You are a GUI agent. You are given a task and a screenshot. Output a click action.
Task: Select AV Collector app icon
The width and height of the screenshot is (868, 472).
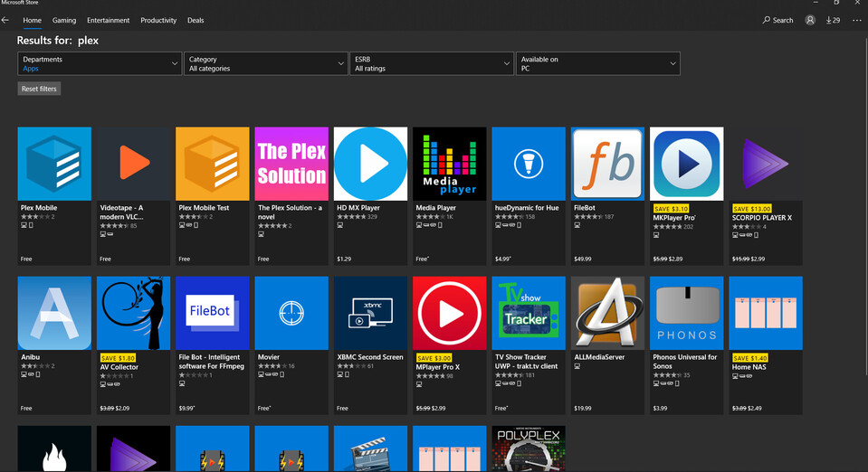(x=133, y=313)
